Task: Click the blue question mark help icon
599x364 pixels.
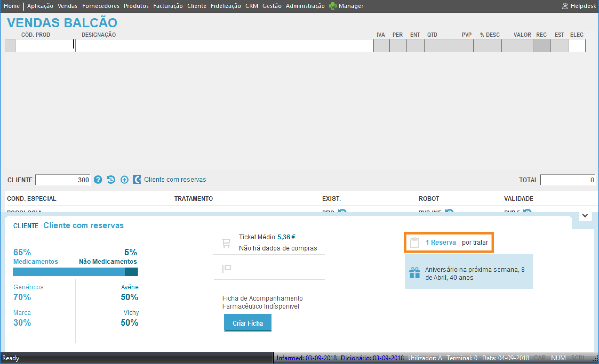Action: point(98,180)
